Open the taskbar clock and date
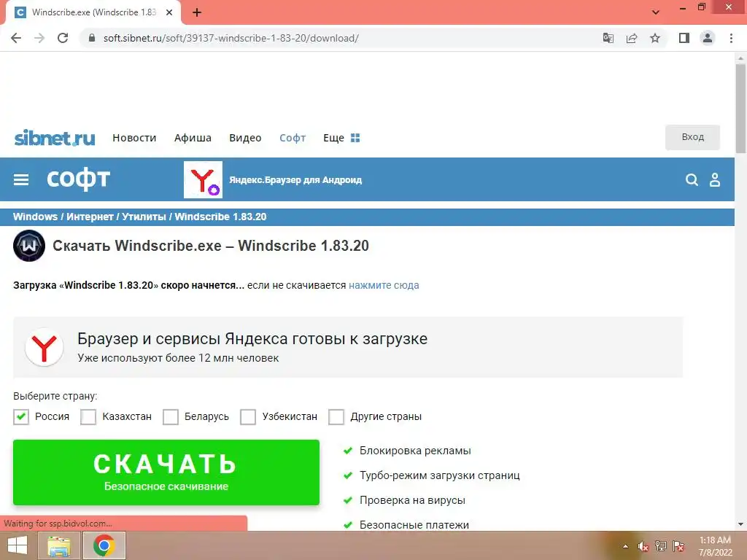The width and height of the screenshot is (747, 560). pos(715,546)
